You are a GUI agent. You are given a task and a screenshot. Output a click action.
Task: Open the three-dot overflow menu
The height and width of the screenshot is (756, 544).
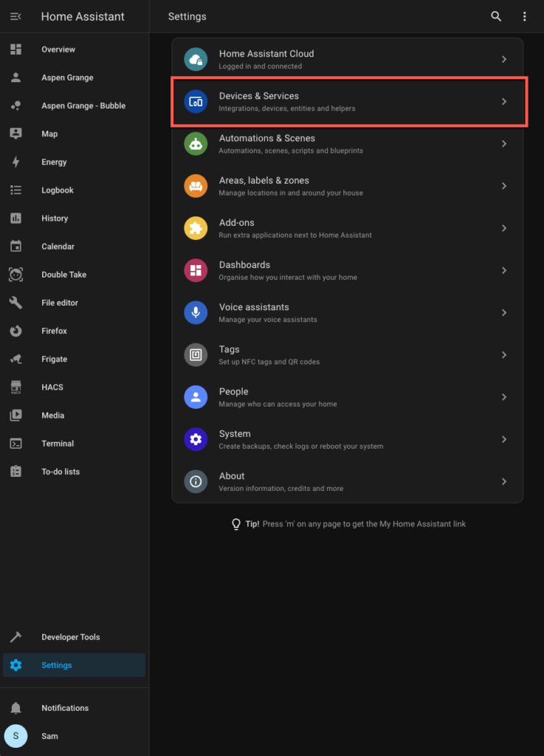[x=524, y=16]
